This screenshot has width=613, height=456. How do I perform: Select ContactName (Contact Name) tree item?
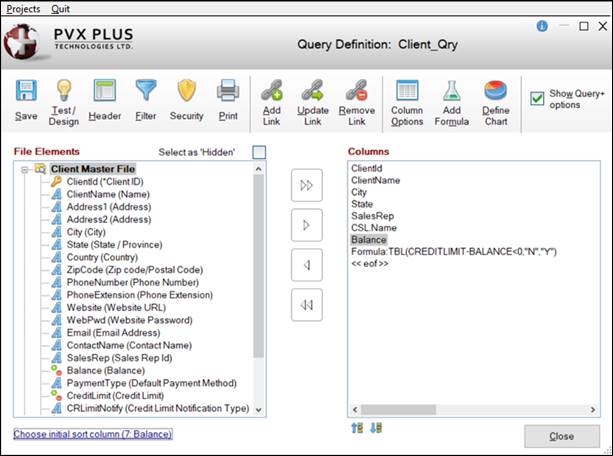click(129, 345)
